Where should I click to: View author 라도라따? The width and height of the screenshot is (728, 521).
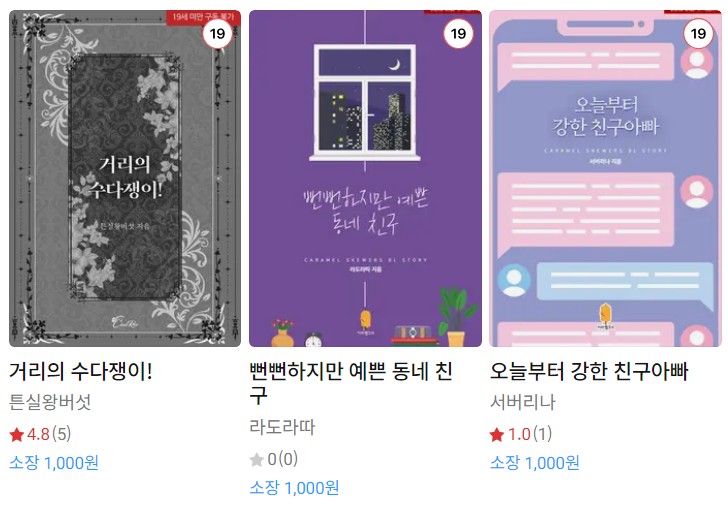[x=282, y=427]
